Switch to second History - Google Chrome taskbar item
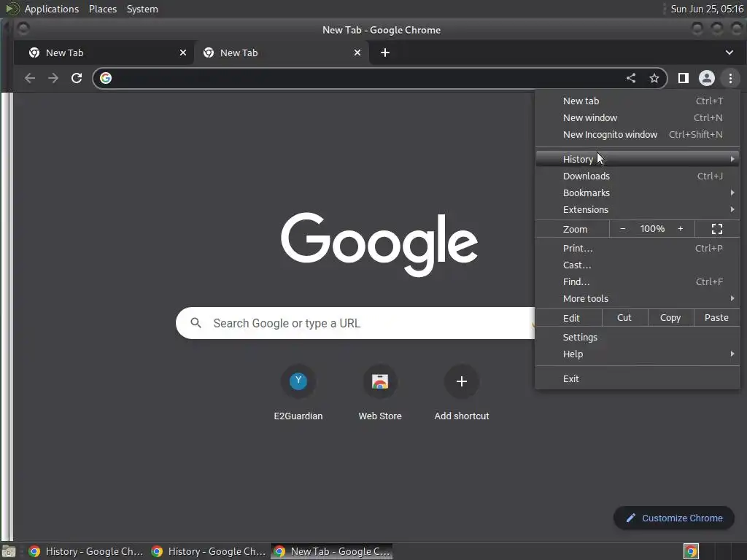747x560 pixels. pyautogui.click(x=209, y=551)
